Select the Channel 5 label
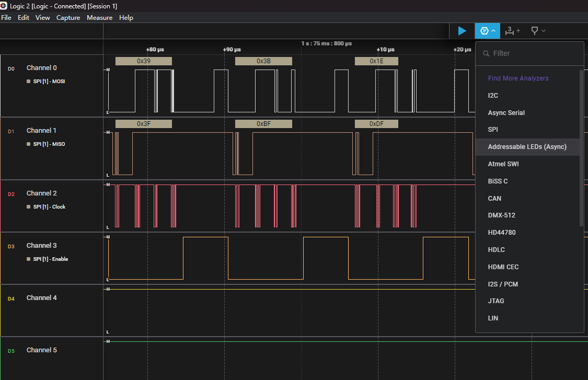 [x=42, y=350]
